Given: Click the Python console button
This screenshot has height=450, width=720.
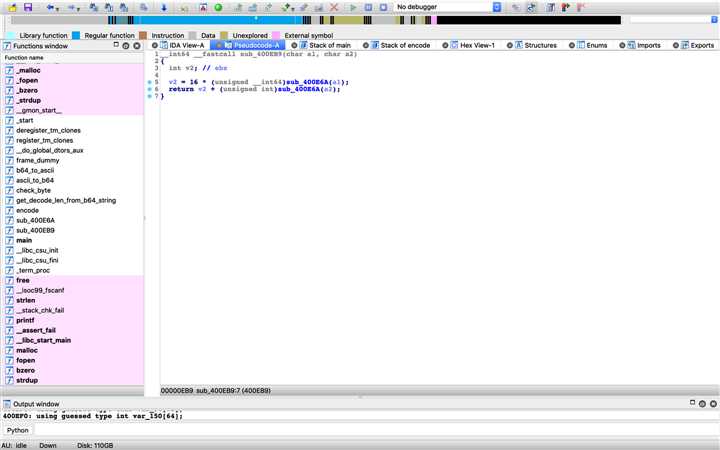Looking at the screenshot, I should point(17,431).
